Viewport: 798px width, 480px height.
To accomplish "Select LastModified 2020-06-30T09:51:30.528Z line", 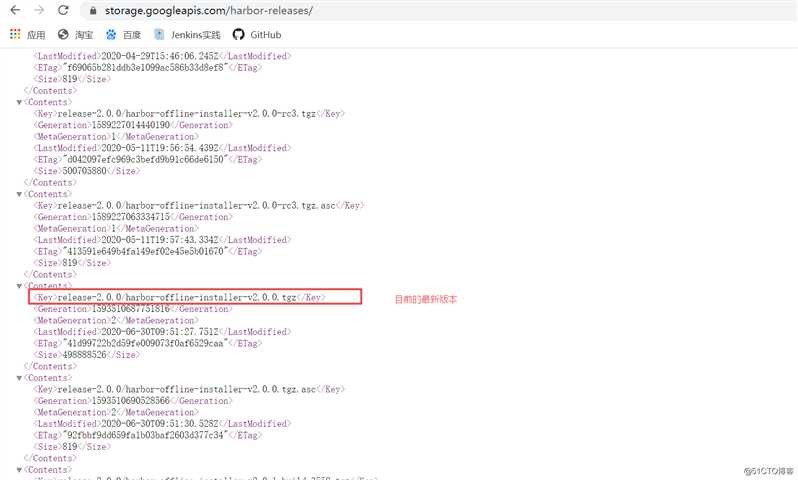I will click(x=162, y=424).
